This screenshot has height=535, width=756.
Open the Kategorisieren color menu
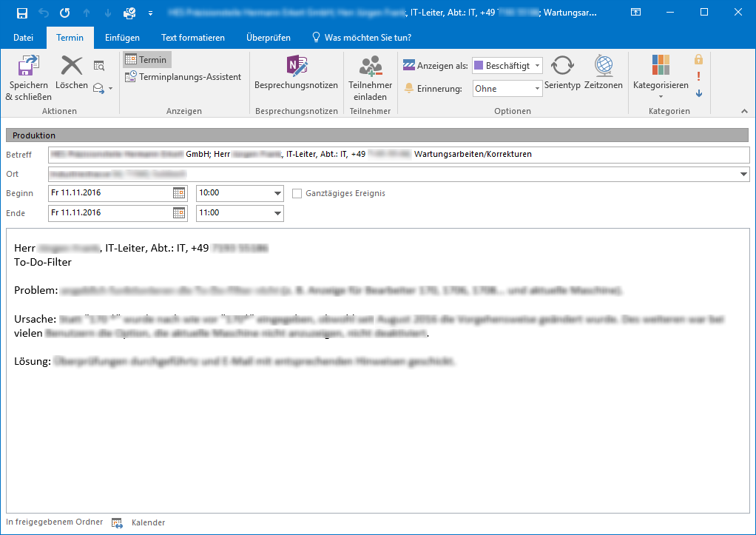[661, 77]
